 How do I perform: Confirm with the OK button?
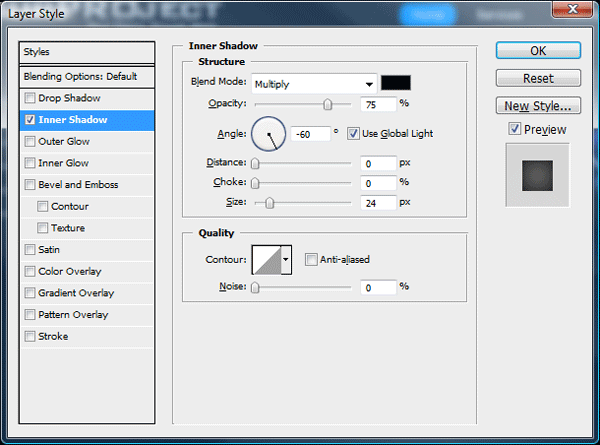pyautogui.click(x=538, y=51)
